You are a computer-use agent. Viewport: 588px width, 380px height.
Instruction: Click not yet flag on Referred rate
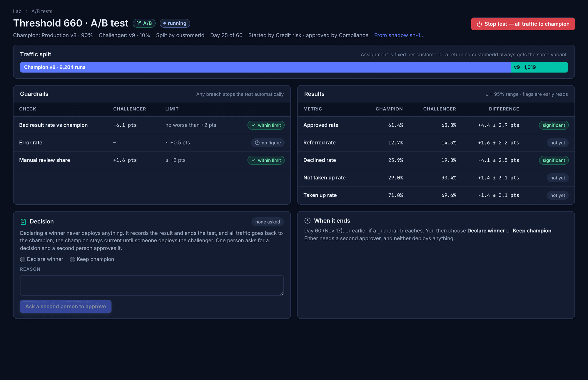click(x=558, y=143)
